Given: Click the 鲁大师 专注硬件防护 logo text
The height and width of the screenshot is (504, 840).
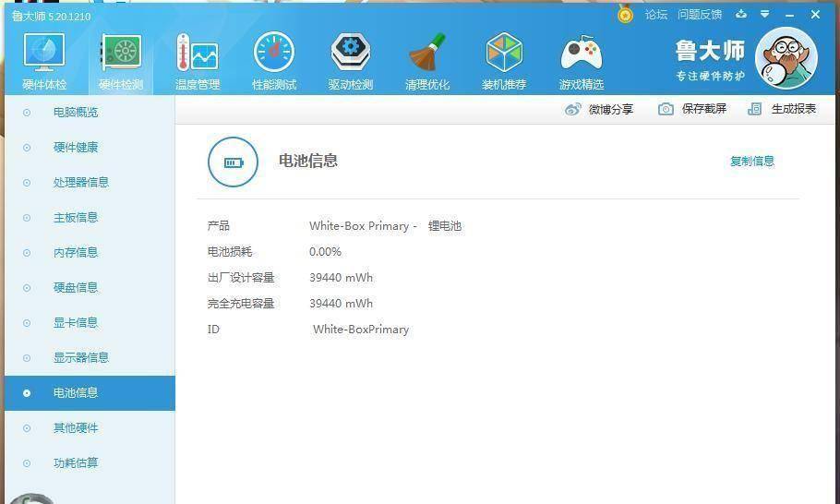Looking at the screenshot, I should [711, 61].
